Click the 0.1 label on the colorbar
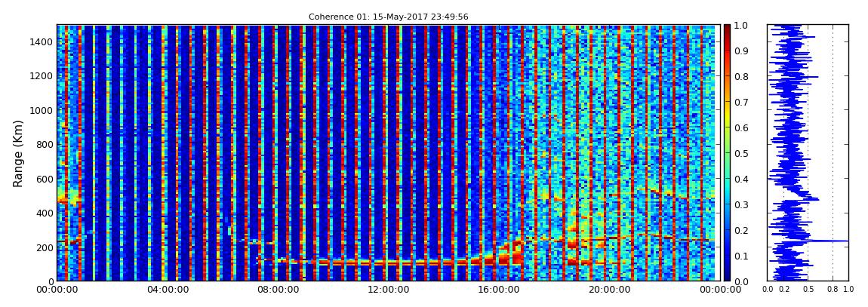 tap(740, 256)
